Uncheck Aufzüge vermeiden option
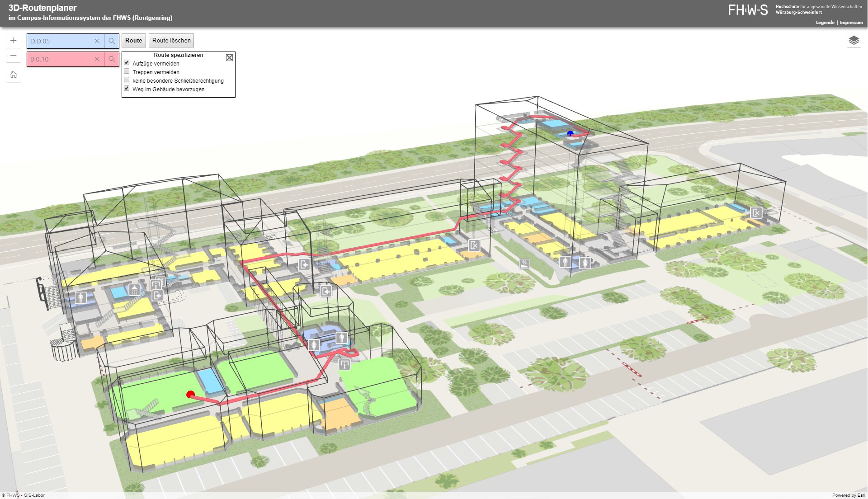This screenshot has width=868, height=499. tap(127, 63)
